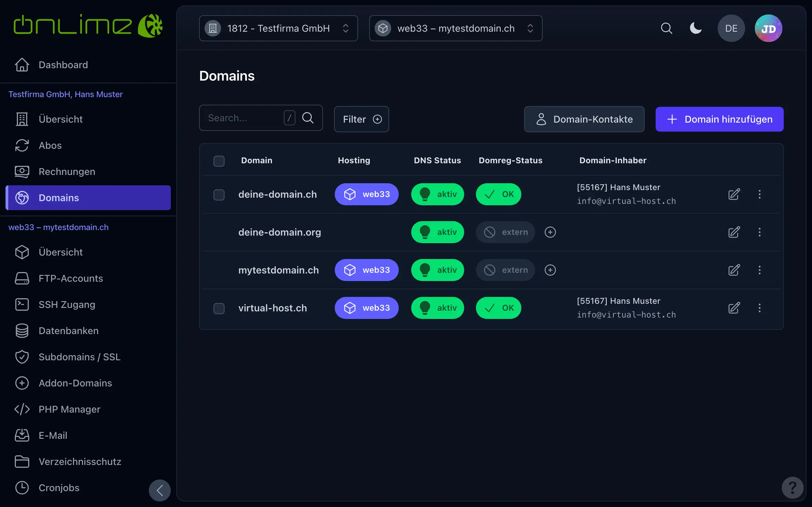The image size is (812, 507).
Task: Click the onlime logo
Action: (x=88, y=25)
